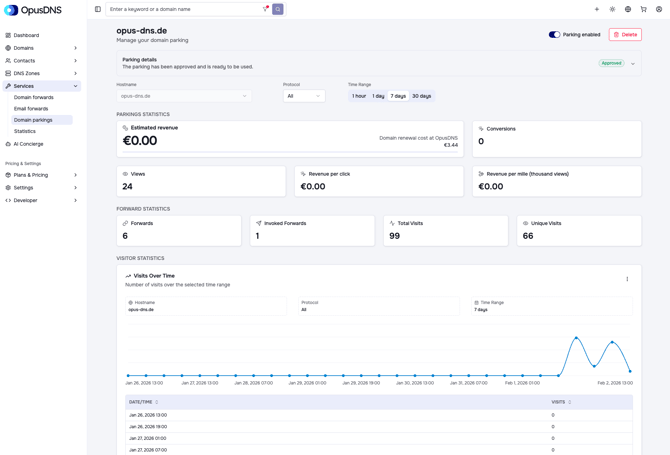Expand the Parking details chevron
Viewport: 670px width, 455px height.
click(x=633, y=64)
